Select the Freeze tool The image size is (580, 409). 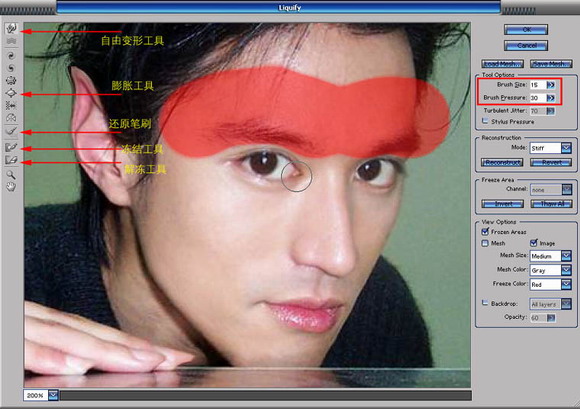click(x=11, y=147)
